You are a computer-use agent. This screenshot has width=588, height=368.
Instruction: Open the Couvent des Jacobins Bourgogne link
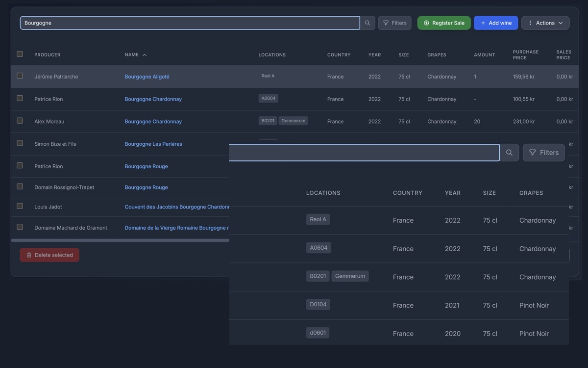click(177, 207)
